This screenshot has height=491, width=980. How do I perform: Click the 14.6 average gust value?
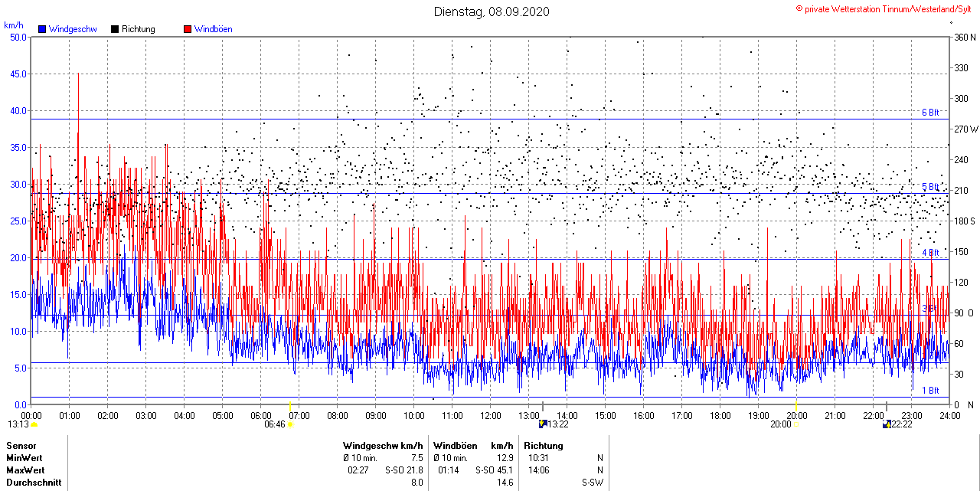click(505, 483)
